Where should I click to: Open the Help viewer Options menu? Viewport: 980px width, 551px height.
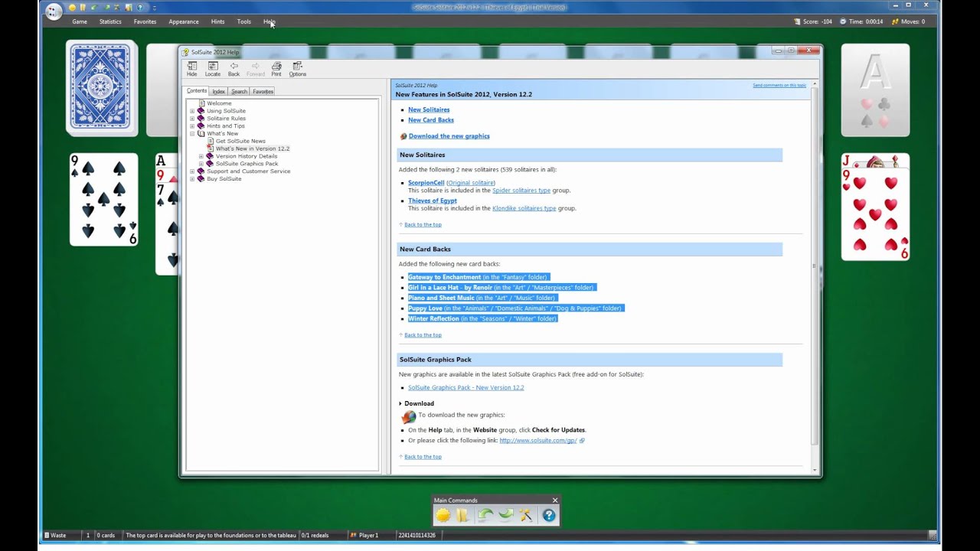coord(298,69)
